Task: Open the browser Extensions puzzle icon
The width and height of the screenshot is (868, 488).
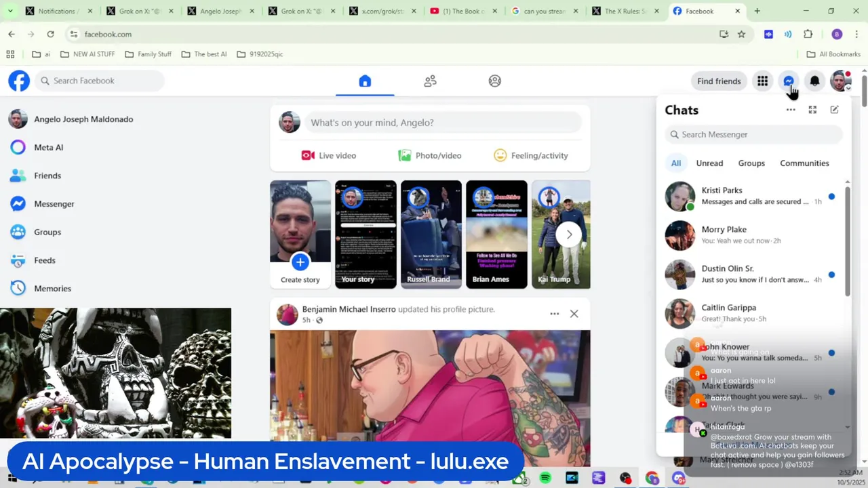Action: pos(808,34)
